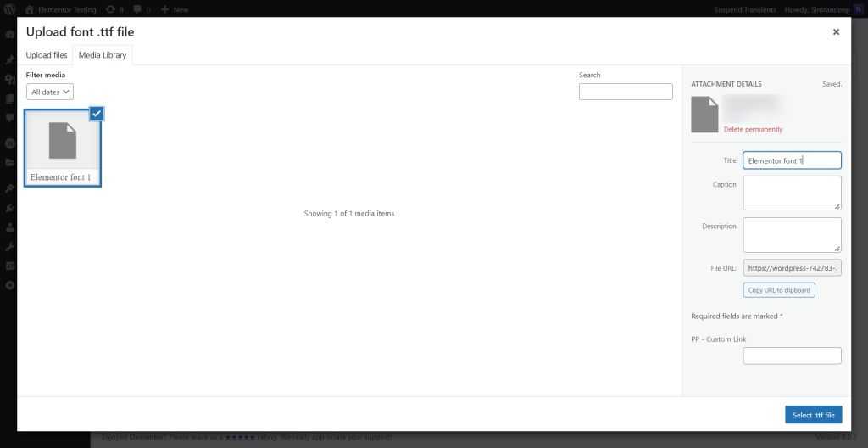Image resolution: width=868 pixels, height=448 pixels.
Task: Open the All dates filter dropdown
Action: pos(50,92)
